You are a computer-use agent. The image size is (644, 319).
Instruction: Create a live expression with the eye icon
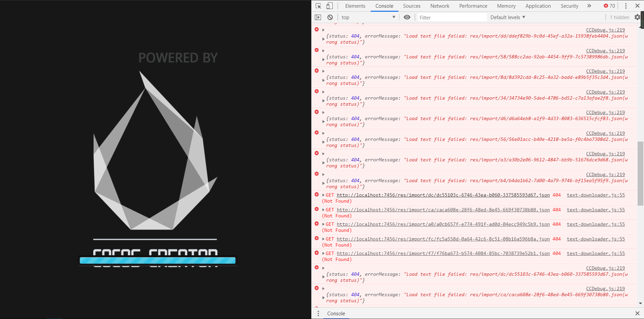(407, 17)
